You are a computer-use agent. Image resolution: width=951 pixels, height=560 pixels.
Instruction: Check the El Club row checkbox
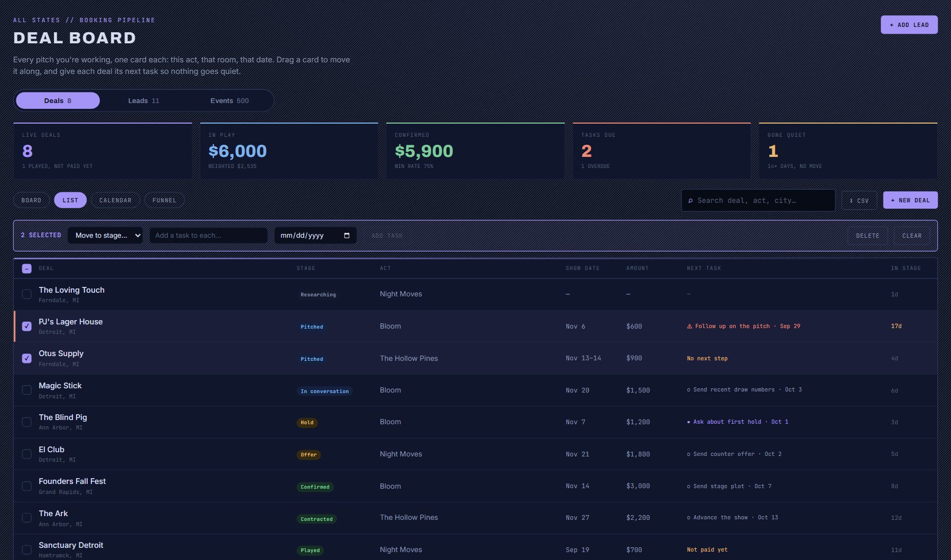pos(27,454)
